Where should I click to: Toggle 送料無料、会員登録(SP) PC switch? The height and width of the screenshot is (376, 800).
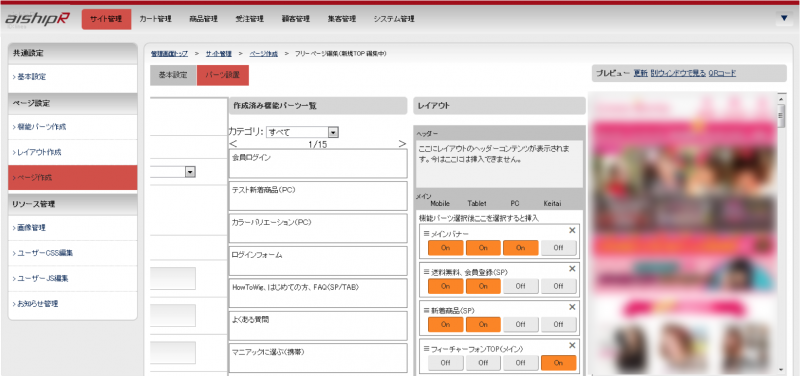pos(520,286)
